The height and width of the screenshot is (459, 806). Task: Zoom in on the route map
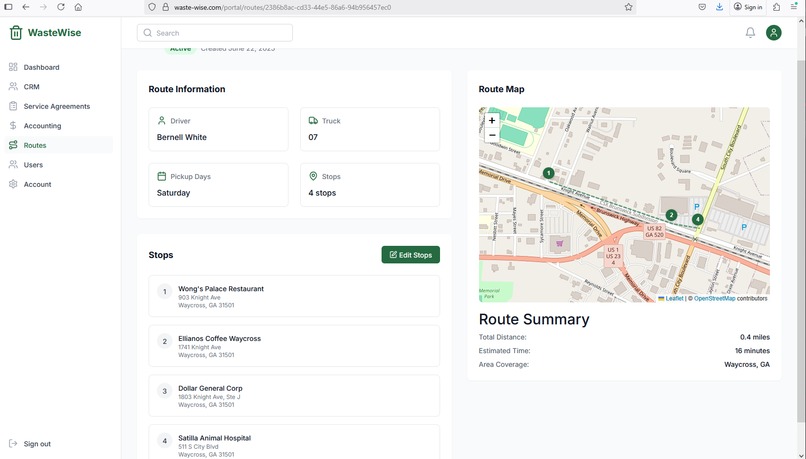click(x=492, y=121)
